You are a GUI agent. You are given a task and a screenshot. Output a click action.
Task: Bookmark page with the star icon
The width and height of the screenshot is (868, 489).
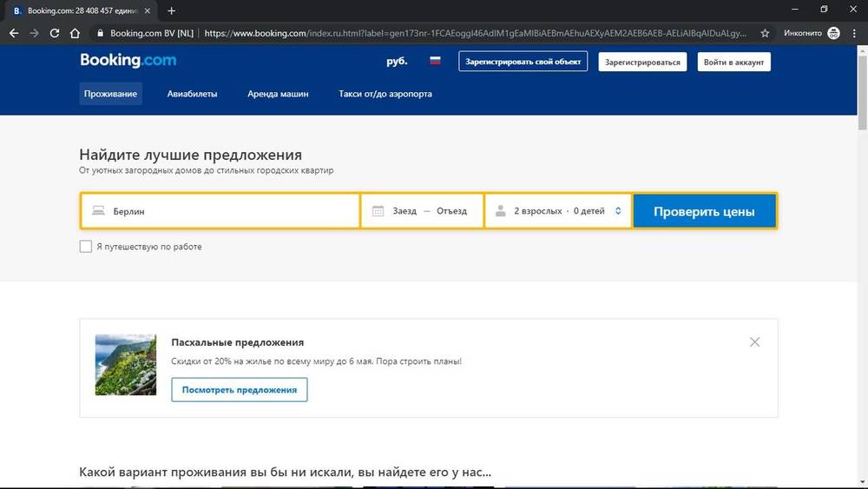[x=765, y=33]
